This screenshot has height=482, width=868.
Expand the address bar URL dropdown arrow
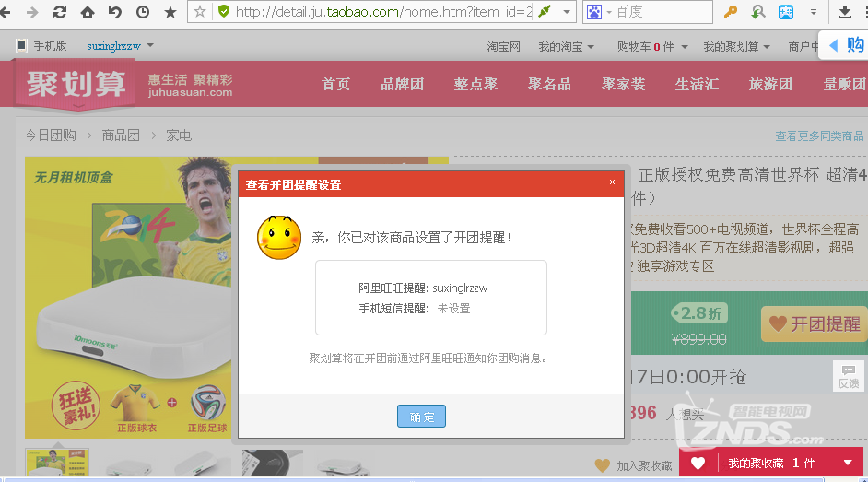[568, 13]
